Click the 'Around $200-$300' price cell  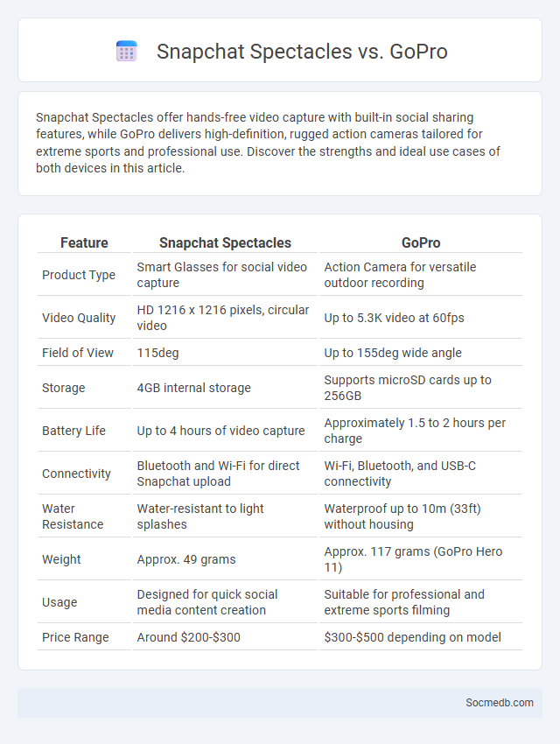[x=189, y=636]
